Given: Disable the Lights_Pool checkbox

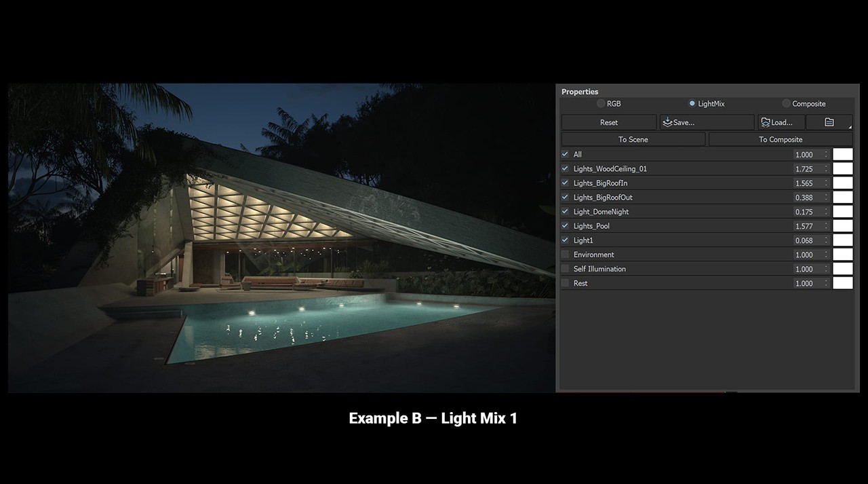Looking at the screenshot, I should (566, 226).
